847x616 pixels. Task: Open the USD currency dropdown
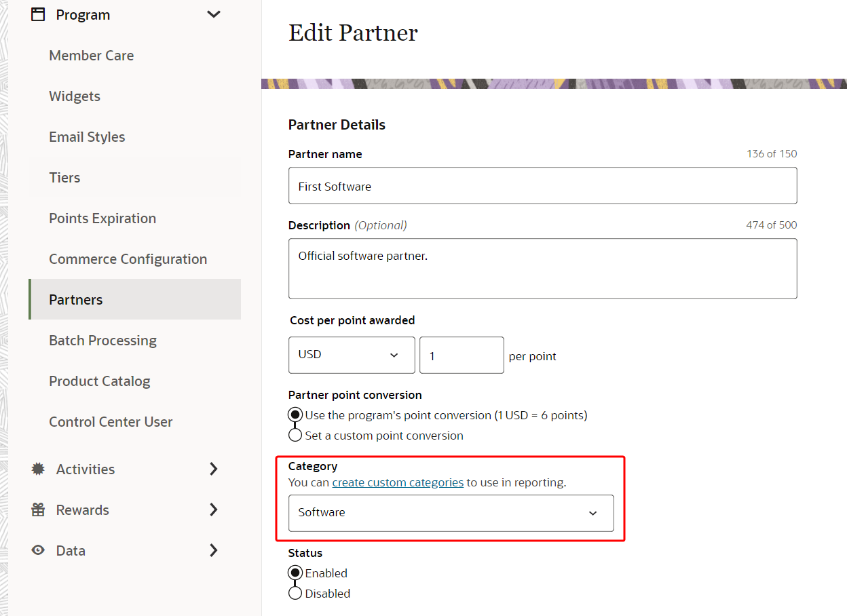(x=352, y=355)
